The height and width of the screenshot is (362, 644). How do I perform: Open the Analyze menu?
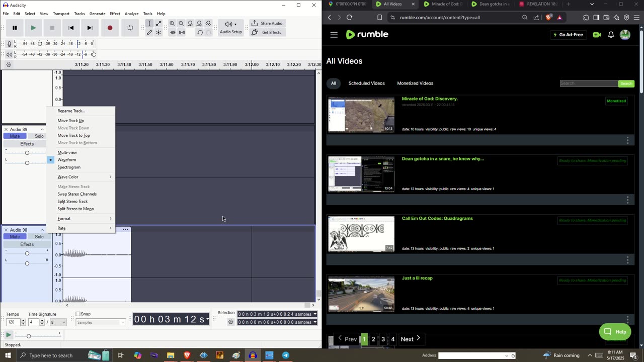pos(131,14)
